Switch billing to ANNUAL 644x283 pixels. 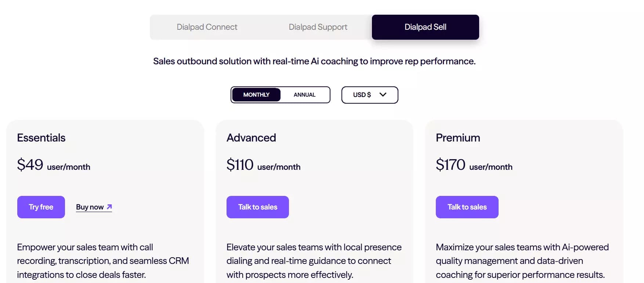coord(304,94)
